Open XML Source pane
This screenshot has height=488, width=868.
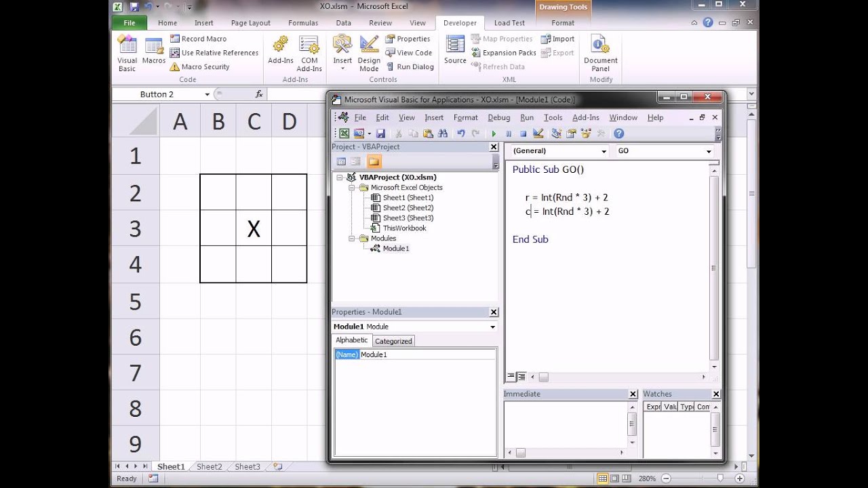tap(455, 51)
